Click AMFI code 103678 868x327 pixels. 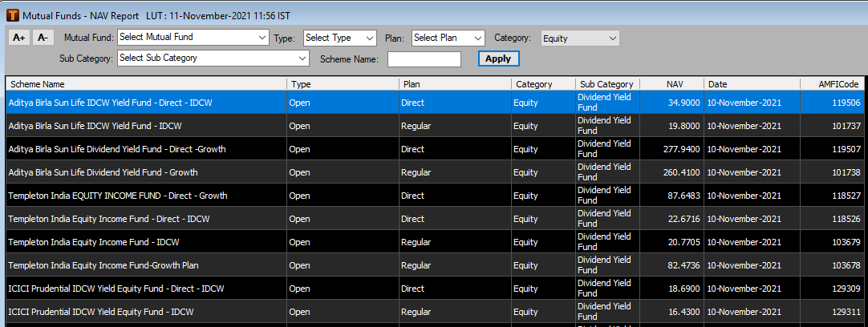pyautogui.click(x=846, y=265)
